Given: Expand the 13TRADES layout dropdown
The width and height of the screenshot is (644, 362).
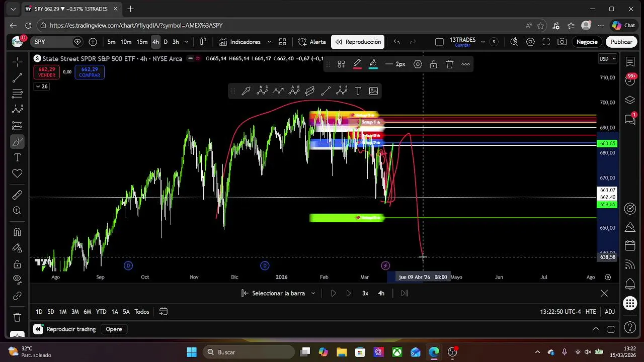Looking at the screenshot, I should [x=482, y=41].
